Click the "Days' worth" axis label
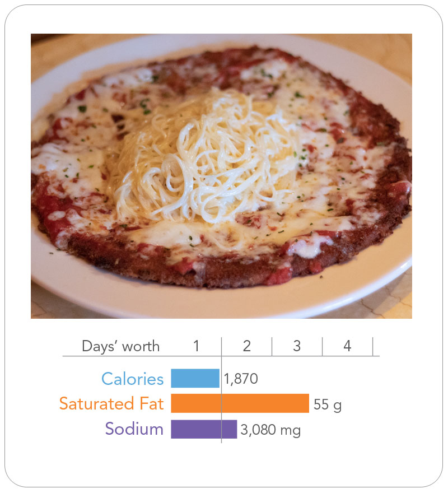Screen dimensions: 448x493 pos(120,346)
